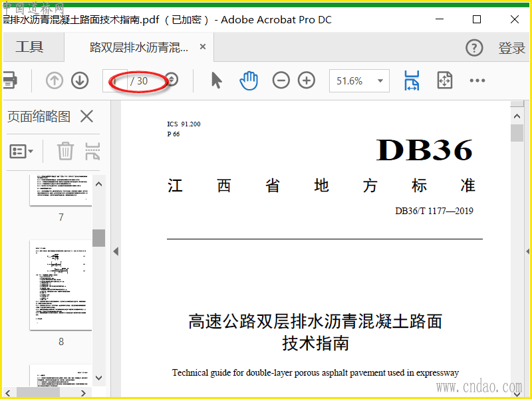Click the thumbnail panel scroll up arrow
532x399 pixels.
pos(98,184)
